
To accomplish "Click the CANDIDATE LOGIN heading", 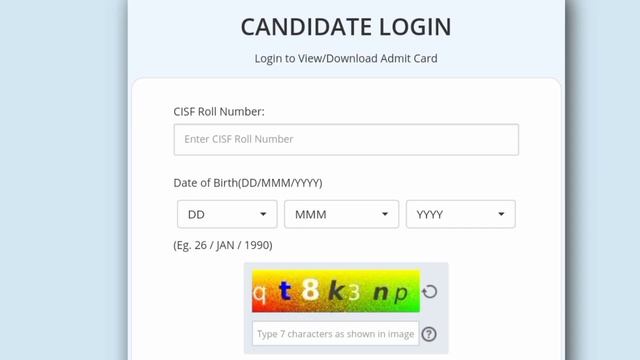I will [x=346, y=27].
